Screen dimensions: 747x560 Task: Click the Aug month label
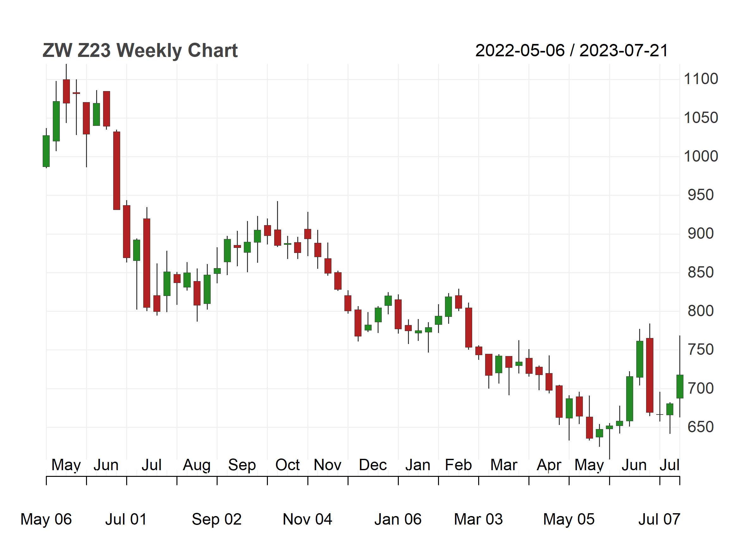[x=196, y=465]
